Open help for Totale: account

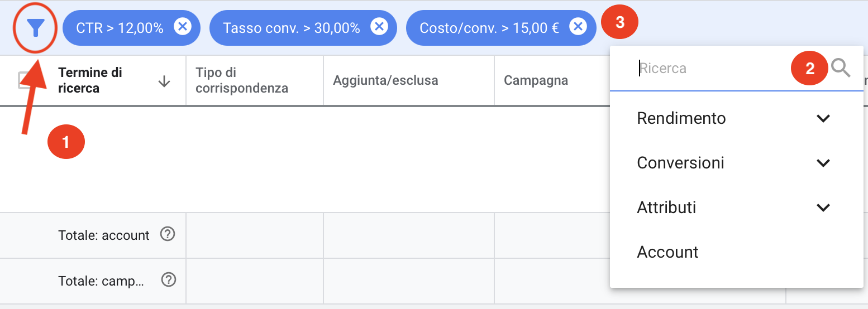(x=168, y=234)
